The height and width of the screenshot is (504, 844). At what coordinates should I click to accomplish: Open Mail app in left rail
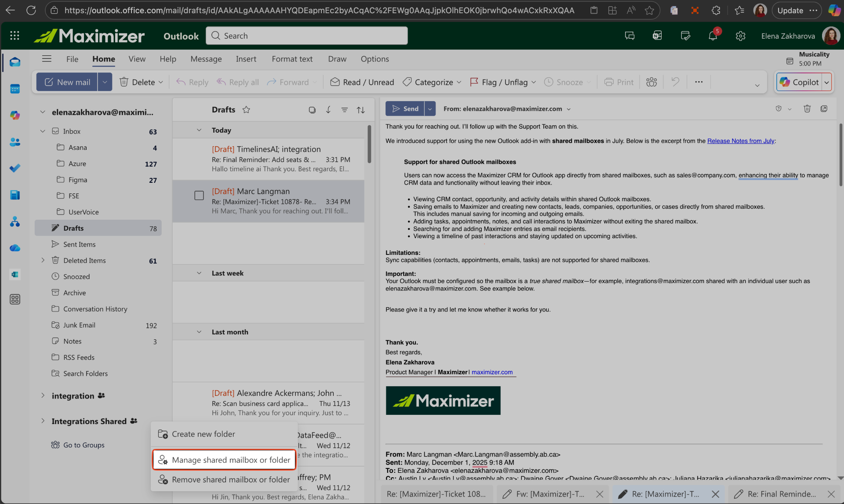[x=15, y=62]
